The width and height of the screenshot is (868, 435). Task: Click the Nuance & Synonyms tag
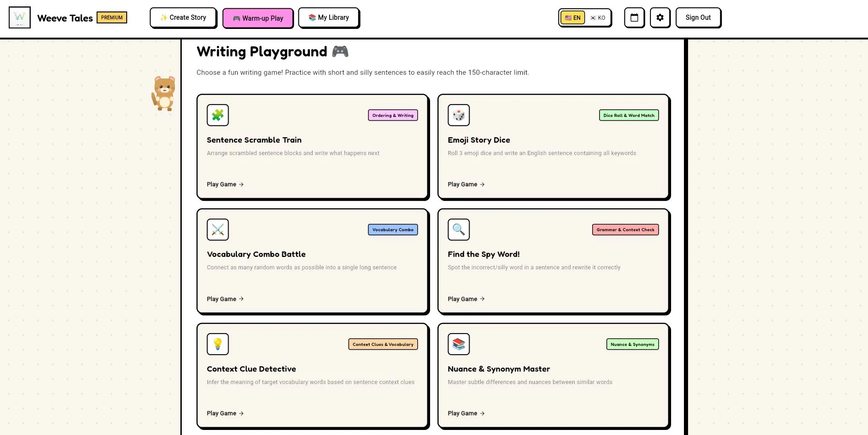tap(633, 344)
